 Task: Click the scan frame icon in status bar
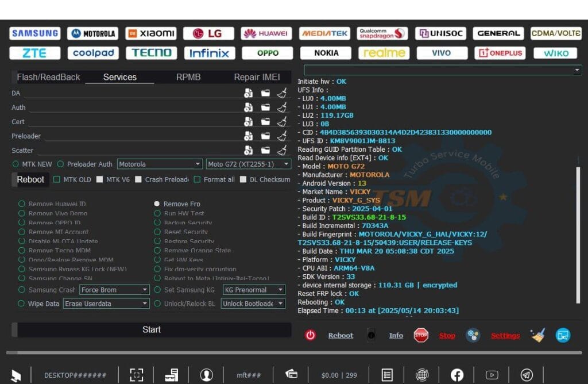tap(137, 375)
